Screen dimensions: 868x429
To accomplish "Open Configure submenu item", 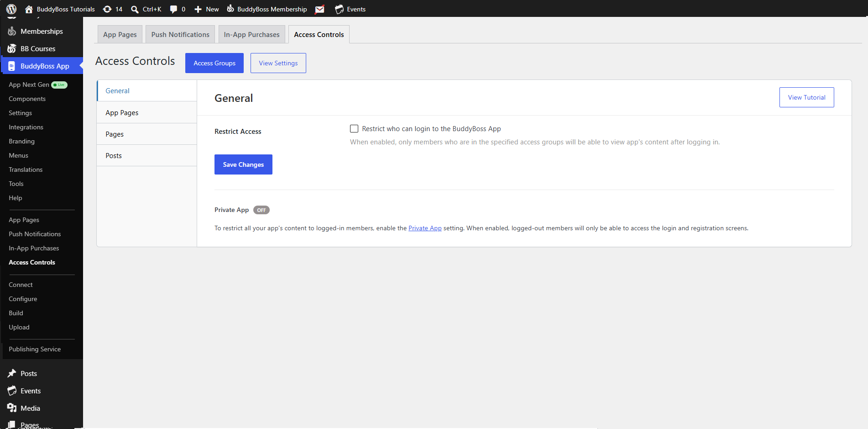I will coord(23,299).
